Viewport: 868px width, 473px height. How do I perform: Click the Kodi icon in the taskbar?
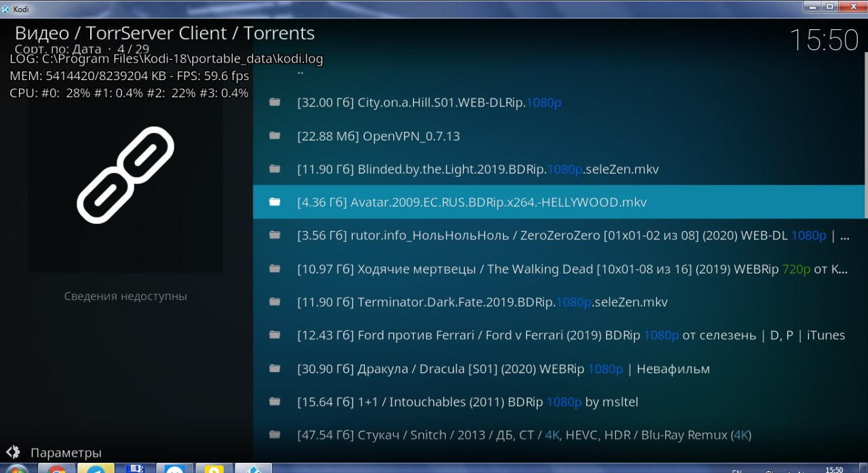click(254, 469)
